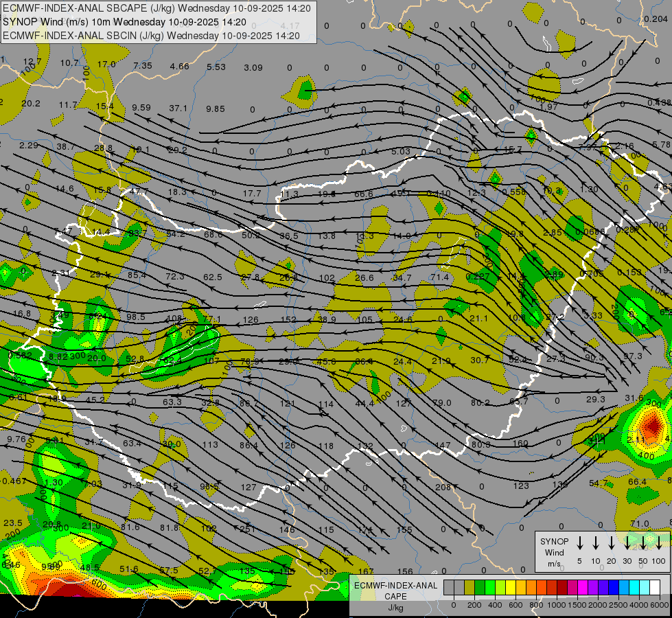This screenshot has height=618, width=672.
Task: Select the SBCIN title line at top
Action: tap(151, 36)
